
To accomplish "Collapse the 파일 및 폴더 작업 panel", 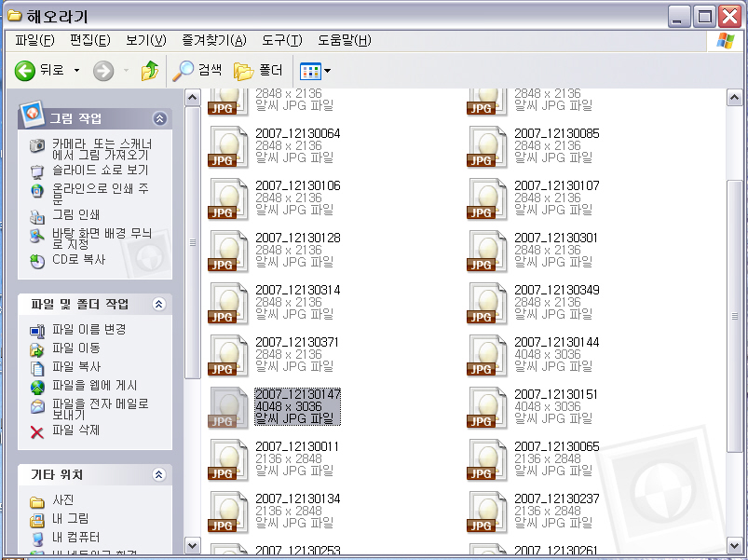I will point(159,305).
